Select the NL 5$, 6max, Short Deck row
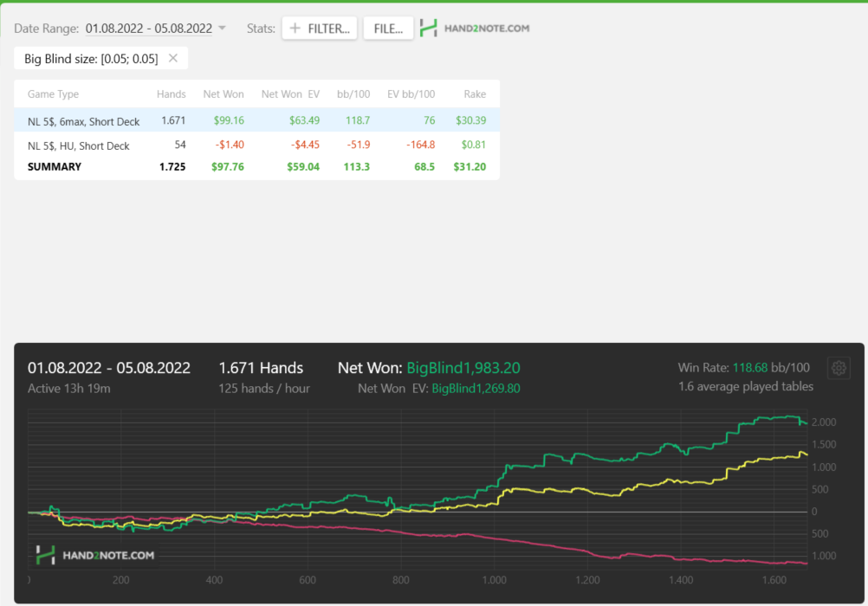The width and height of the screenshot is (868, 606). (257, 120)
